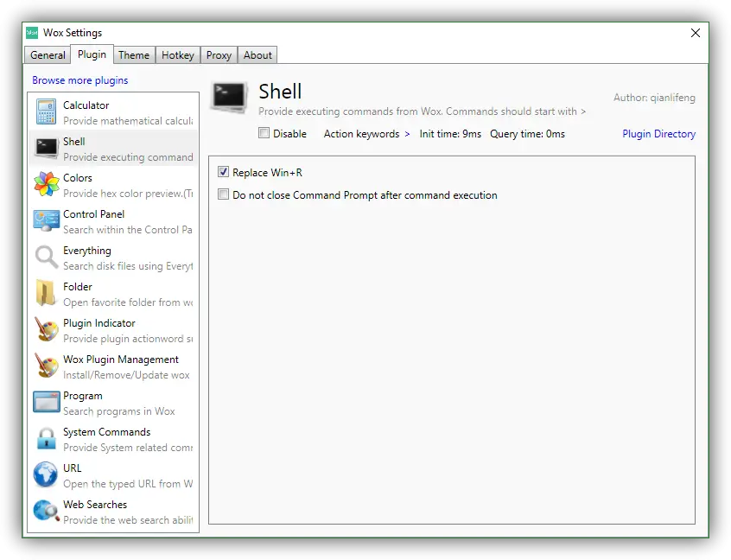Click the Web Searches globe icon

pos(46,511)
